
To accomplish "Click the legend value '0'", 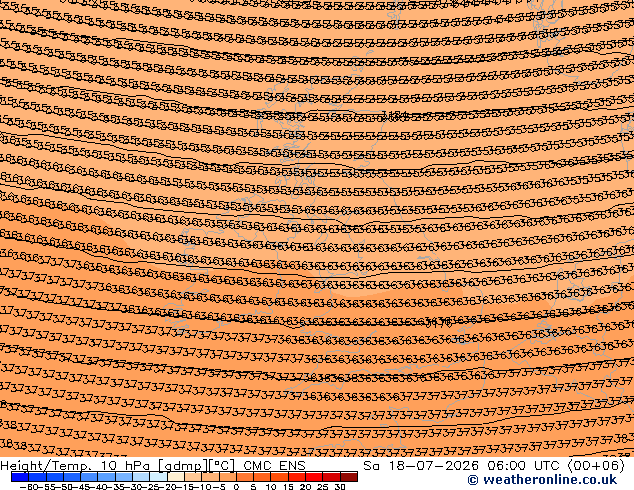I will (x=237, y=487).
